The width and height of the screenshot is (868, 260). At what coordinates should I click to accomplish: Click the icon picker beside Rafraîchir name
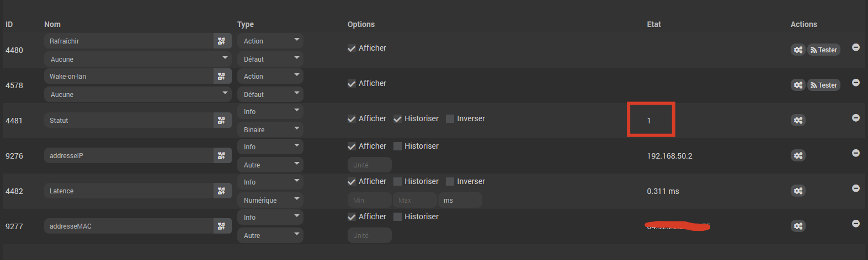click(221, 41)
